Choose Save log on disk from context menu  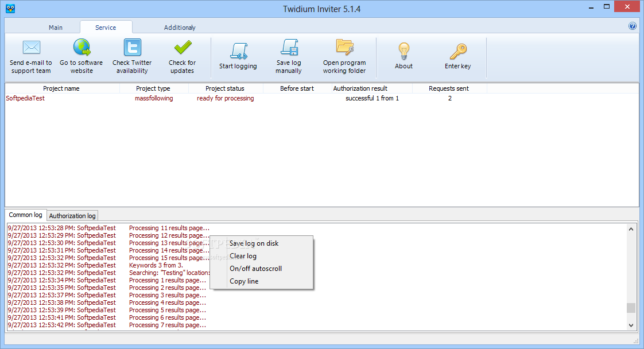click(x=262, y=243)
